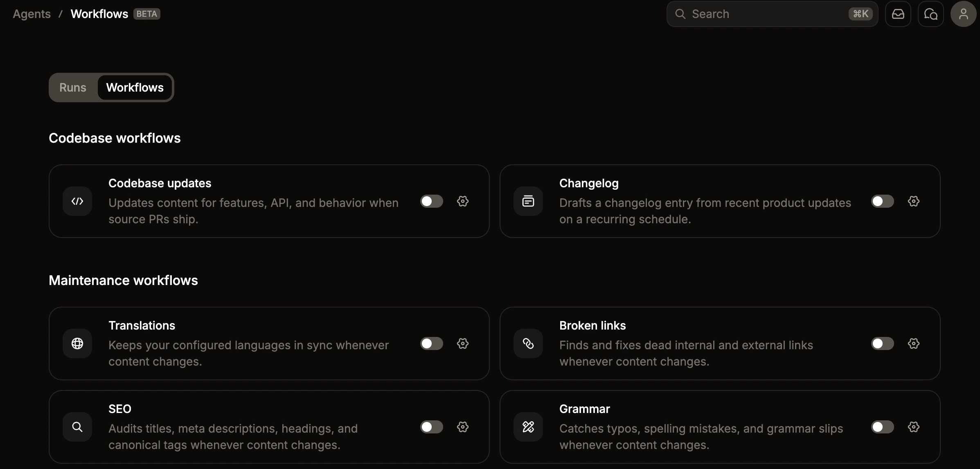The width and height of the screenshot is (980, 469).
Task: Select the Workflows tab
Action: coord(135,87)
